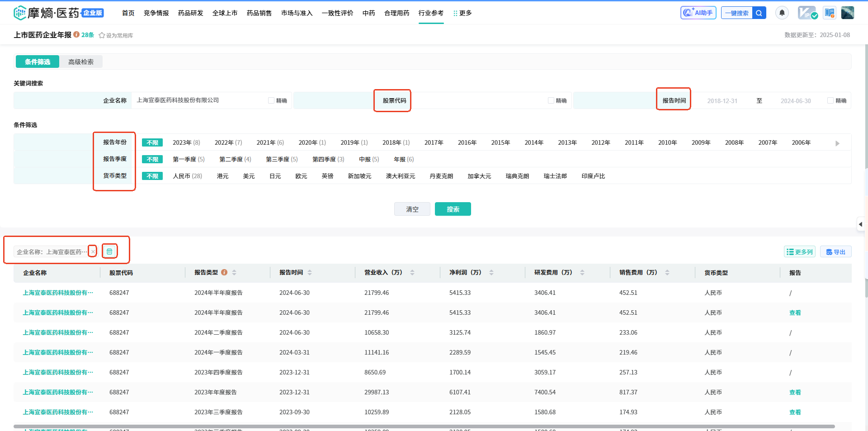Click 查看 link for 2023年年度报告

(x=795, y=392)
